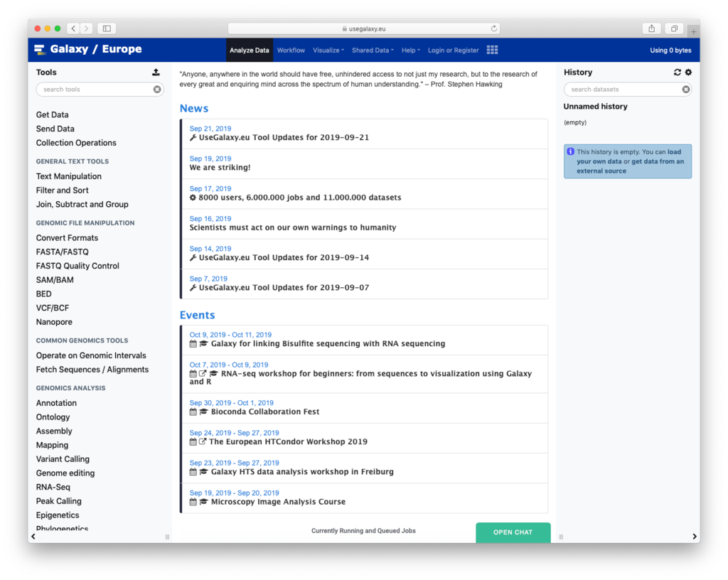The width and height of the screenshot is (728, 580).
Task: Toggle Safari sidebar button
Action: click(x=107, y=28)
